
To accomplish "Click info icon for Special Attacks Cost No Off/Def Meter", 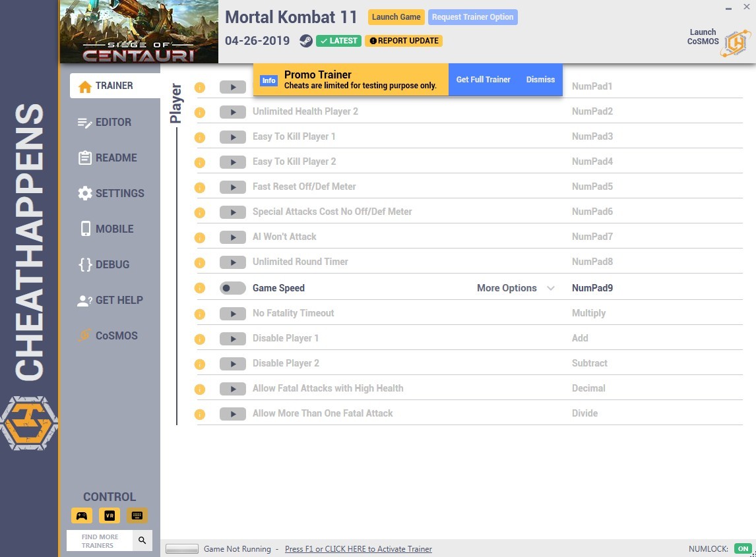I will pyautogui.click(x=200, y=212).
